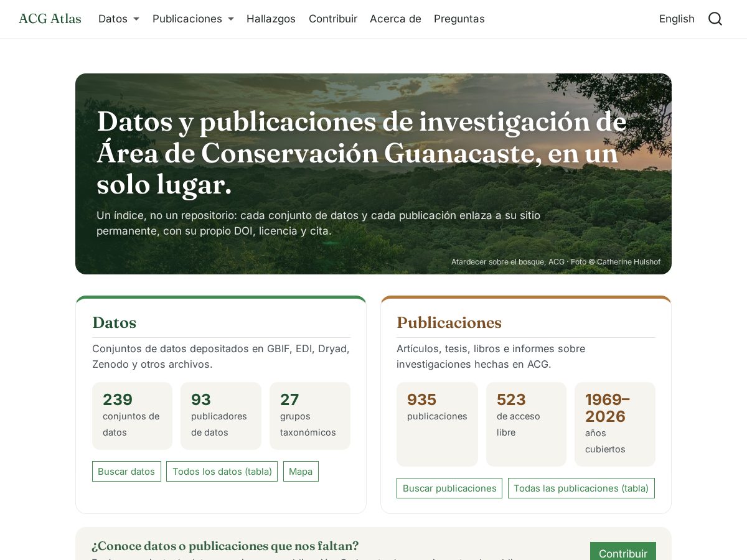Open the Mapa button
The width and height of the screenshot is (747, 560).
(x=301, y=471)
